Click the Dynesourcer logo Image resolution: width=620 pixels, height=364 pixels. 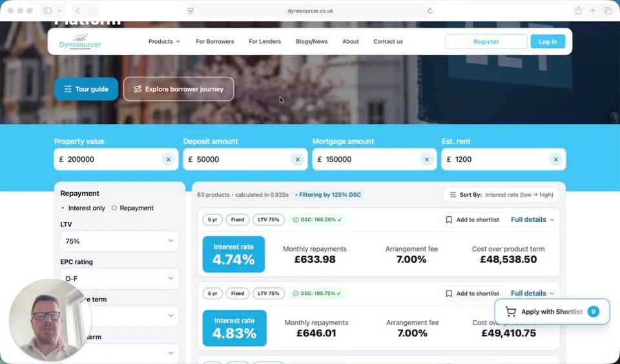(80, 42)
